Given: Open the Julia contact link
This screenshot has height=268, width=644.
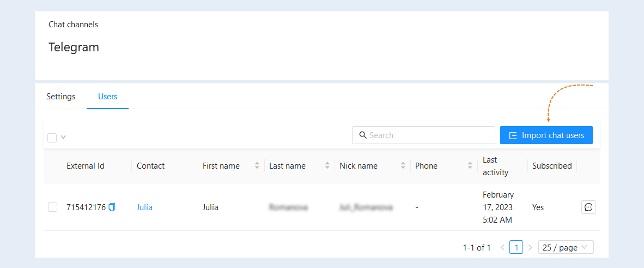Looking at the screenshot, I should click(144, 207).
